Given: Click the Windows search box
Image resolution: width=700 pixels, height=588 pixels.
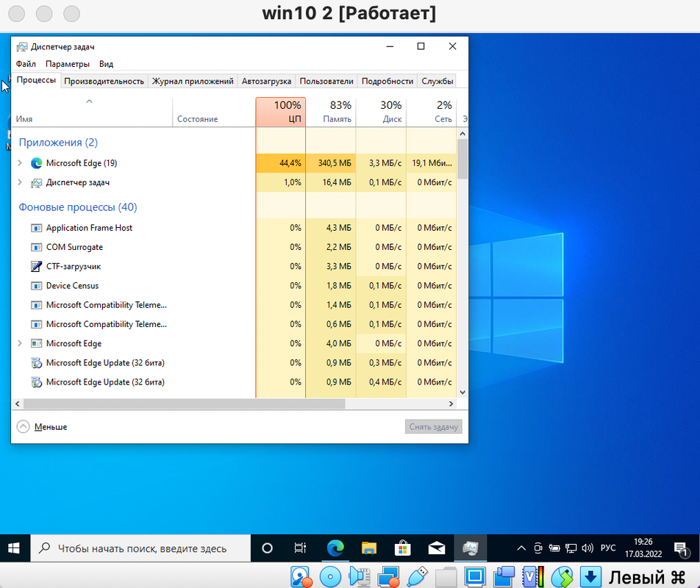Looking at the screenshot, I should 140,548.
